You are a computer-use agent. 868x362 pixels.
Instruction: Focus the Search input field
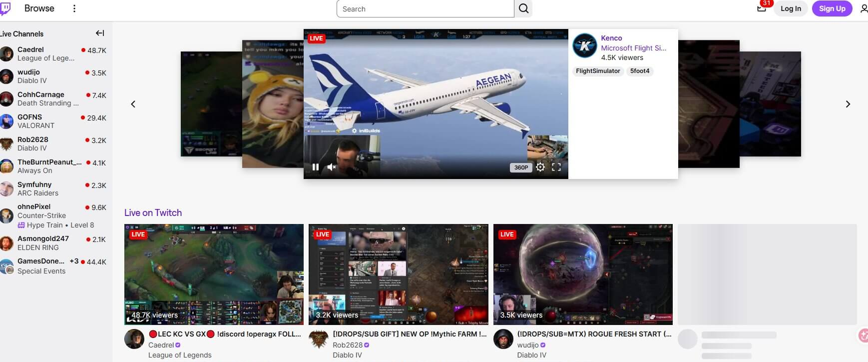[426, 8]
